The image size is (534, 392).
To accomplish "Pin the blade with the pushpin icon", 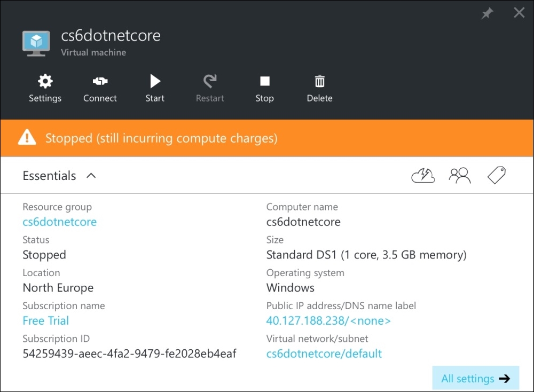I will (487, 13).
